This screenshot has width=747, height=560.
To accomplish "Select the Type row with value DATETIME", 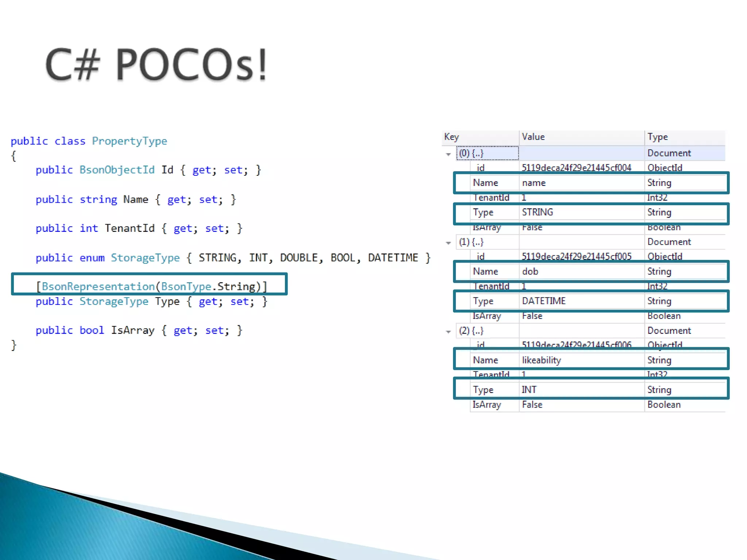I will pyautogui.click(x=543, y=301).
